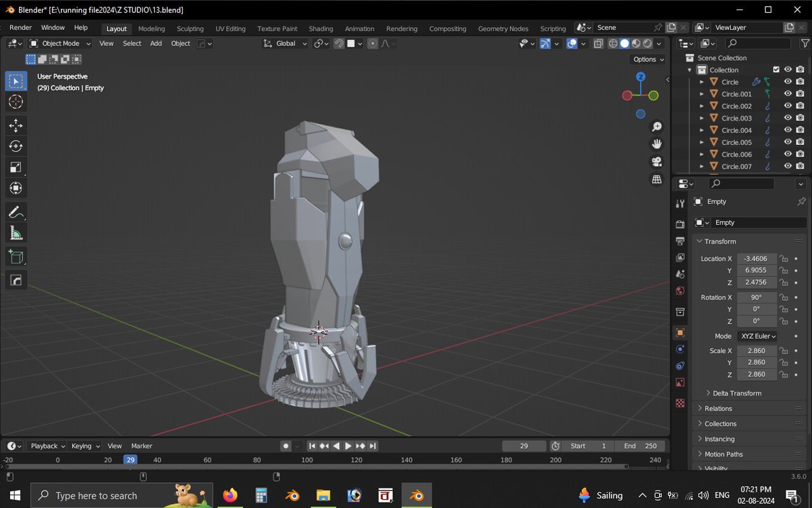Activate the Select Box tool

click(16, 81)
